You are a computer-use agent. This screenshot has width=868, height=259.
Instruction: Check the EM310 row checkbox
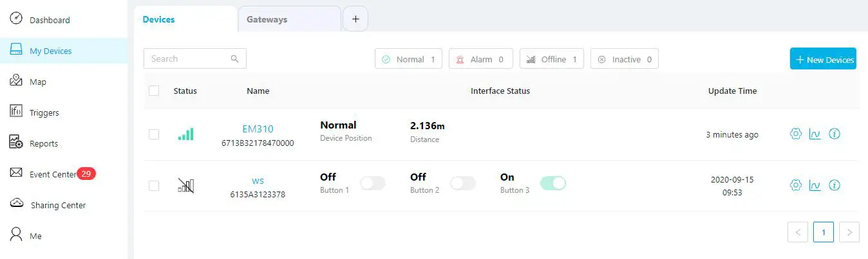pyautogui.click(x=154, y=134)
